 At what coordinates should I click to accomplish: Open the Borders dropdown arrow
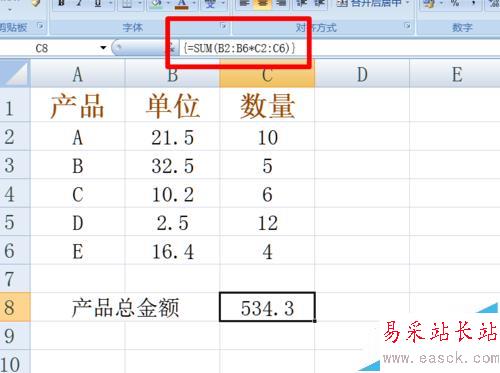tap(140, 3)
